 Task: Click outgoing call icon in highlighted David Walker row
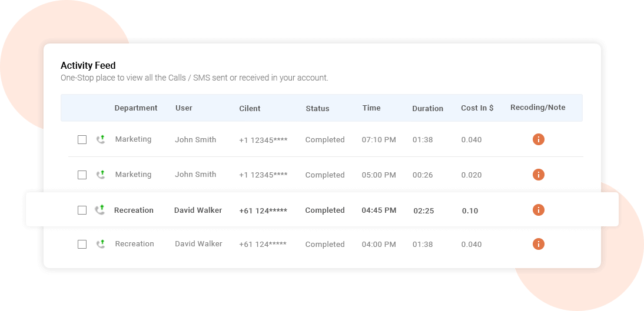coord(100,210)
